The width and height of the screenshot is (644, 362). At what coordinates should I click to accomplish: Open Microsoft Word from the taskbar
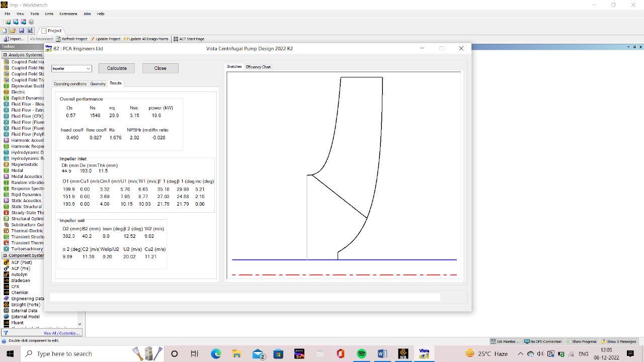pyautogui.click(x=382, y=353)
